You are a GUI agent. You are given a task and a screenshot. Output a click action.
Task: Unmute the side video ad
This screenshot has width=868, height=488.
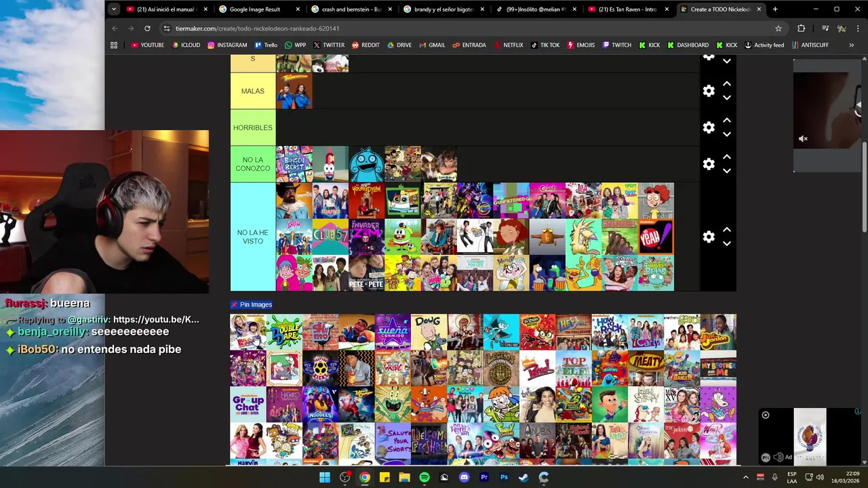pos(804,139)
